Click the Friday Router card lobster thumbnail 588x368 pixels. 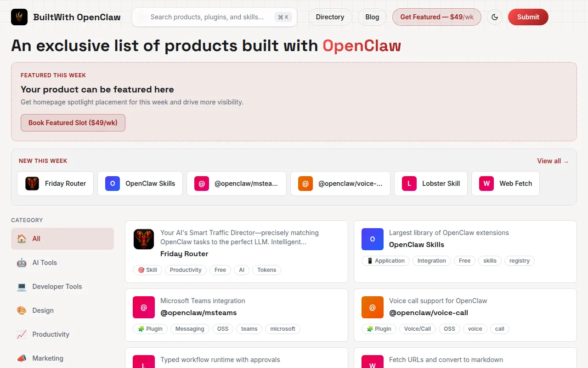click(144, 239)
